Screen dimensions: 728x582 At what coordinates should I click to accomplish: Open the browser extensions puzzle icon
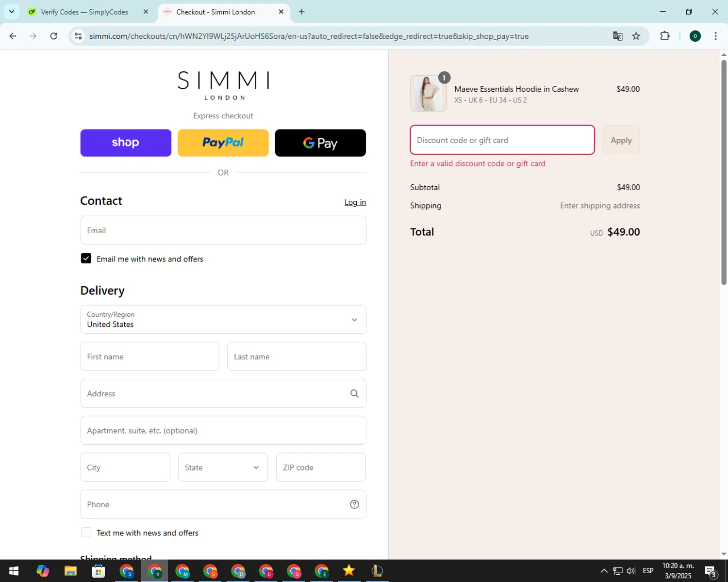click(665, 36)
